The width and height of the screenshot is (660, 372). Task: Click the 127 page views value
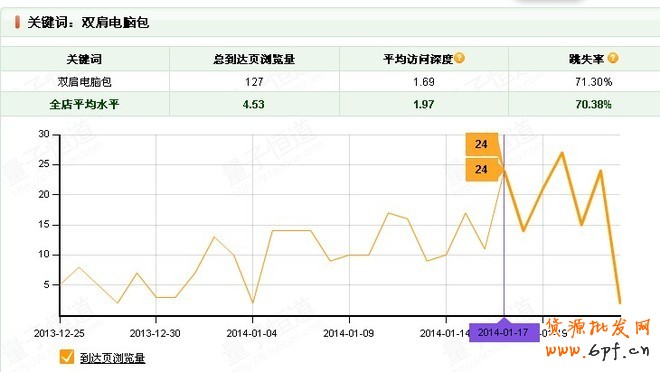pos(254,82)
